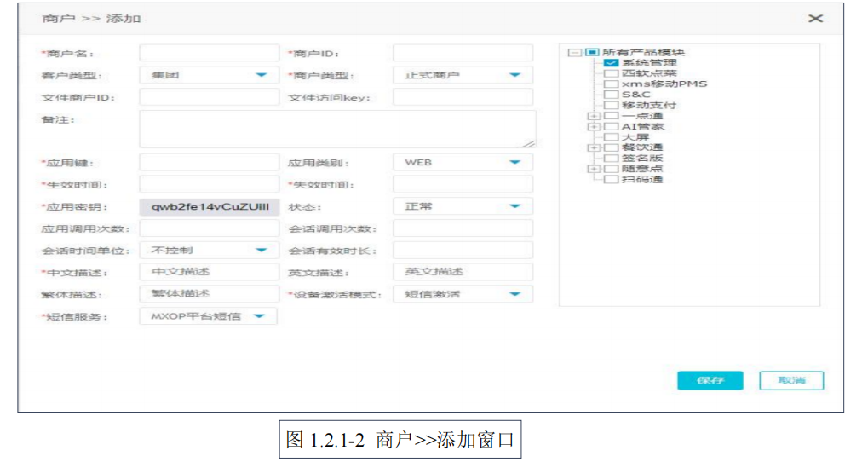This screenshot has width=868, height=462.
Task: Expand the 一点通 tree node
Action: pos(594,116)
